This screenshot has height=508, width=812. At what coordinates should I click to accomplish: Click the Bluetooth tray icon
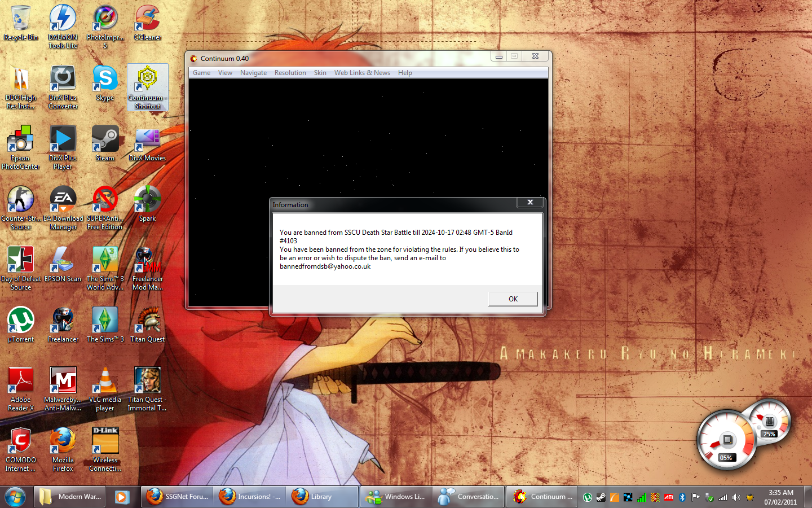click(682, 497)
